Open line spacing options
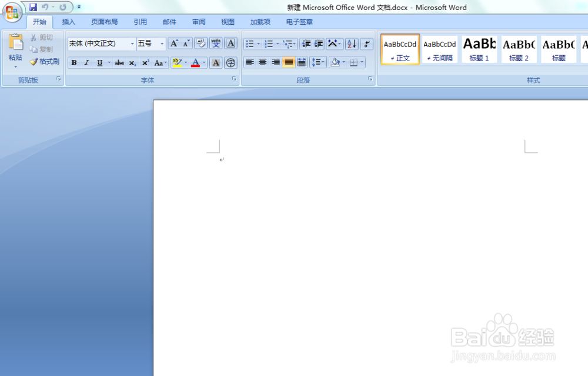This screenshot has width=588, height=376. click(x=318, y=62)
